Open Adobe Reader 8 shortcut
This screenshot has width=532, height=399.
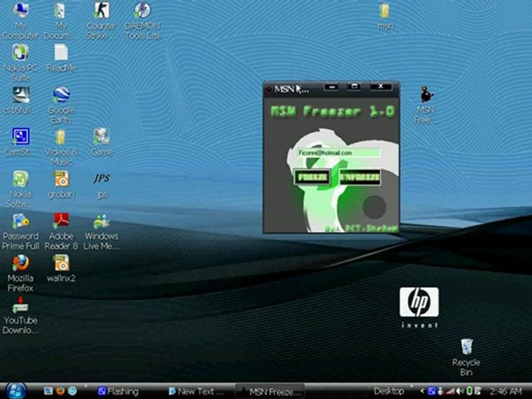tap(61, 232)
